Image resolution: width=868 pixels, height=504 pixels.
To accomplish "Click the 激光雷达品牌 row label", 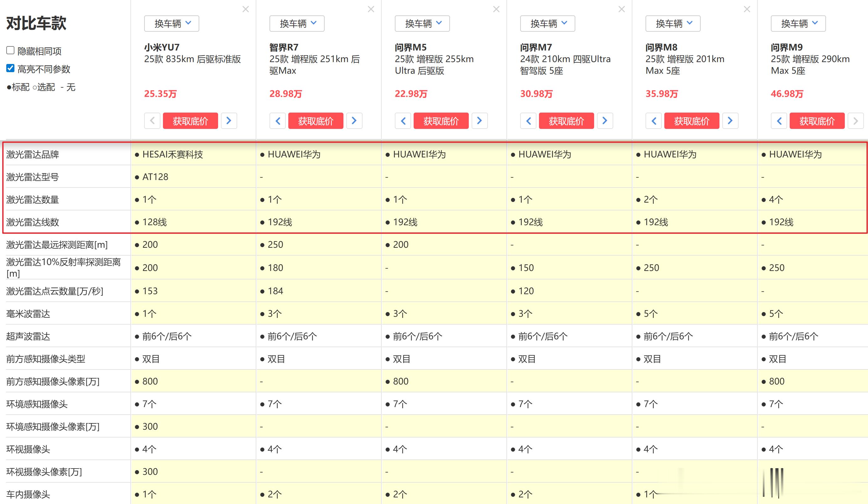I will pos(33,154).
